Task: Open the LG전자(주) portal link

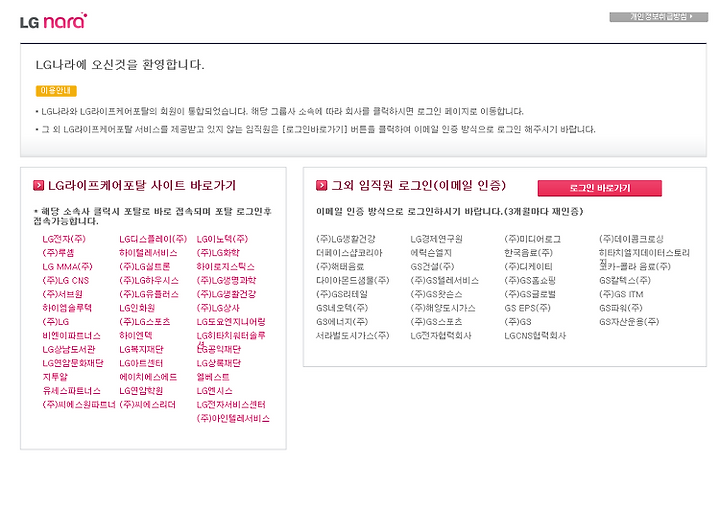Action: click(64, 239)
